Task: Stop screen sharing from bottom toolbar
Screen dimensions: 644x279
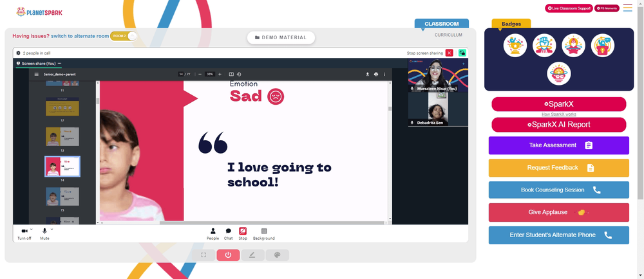Action: click(243, 233)
